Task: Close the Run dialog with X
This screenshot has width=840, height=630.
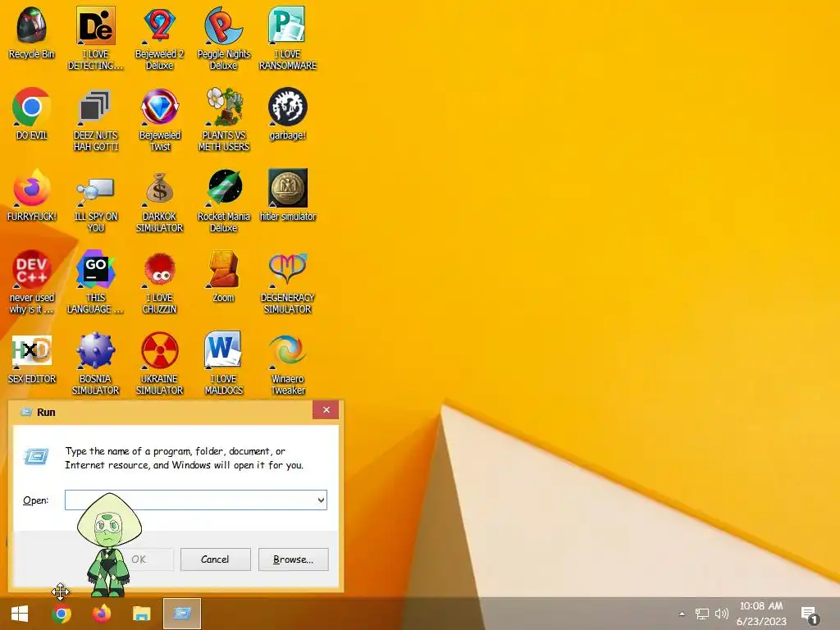Action: point(326,410)
